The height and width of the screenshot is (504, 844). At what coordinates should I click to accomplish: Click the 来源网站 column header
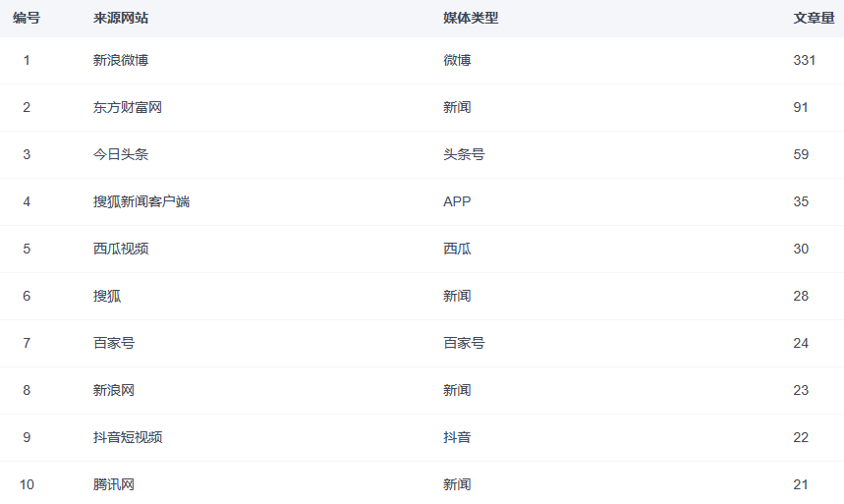(x=121, y=18)
